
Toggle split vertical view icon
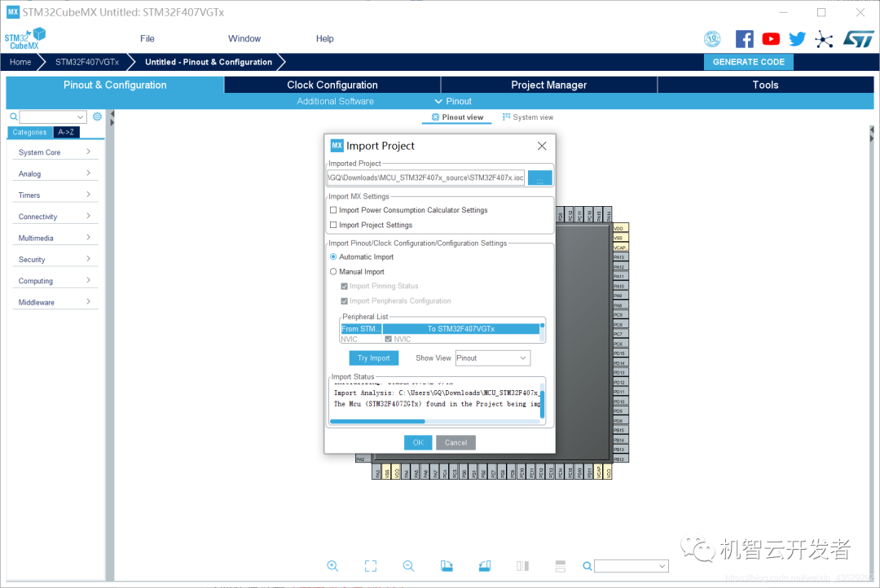(x=522, y=565)
